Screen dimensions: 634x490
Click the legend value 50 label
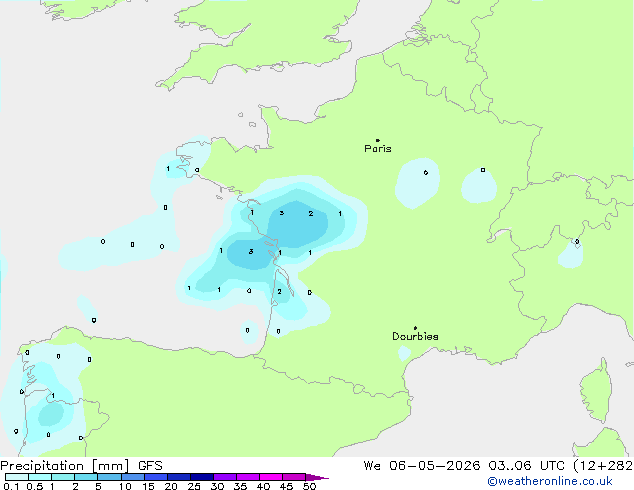tap(309, 486)
